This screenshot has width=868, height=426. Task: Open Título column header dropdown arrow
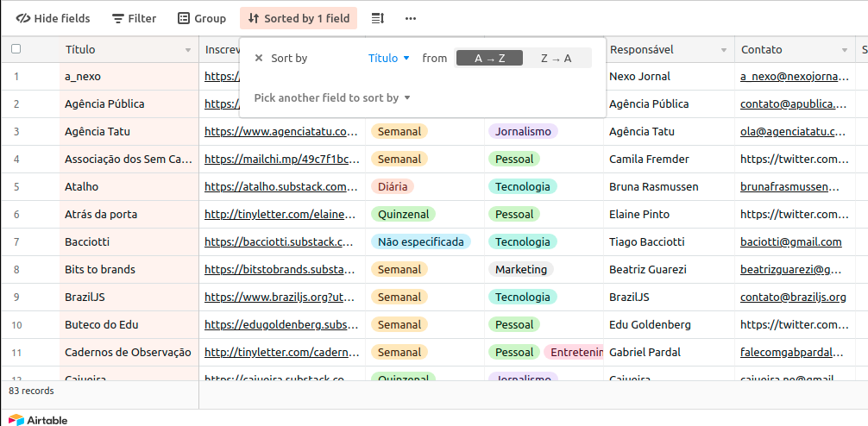coord(188,50)
